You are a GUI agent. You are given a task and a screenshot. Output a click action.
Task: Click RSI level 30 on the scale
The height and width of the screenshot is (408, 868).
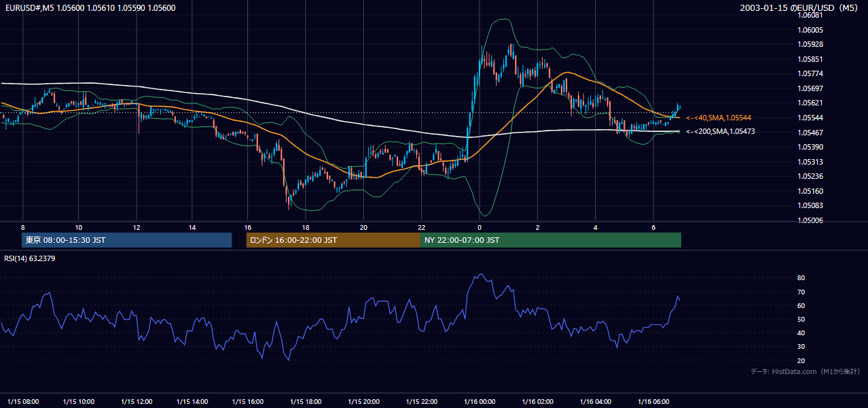point(801,346)
